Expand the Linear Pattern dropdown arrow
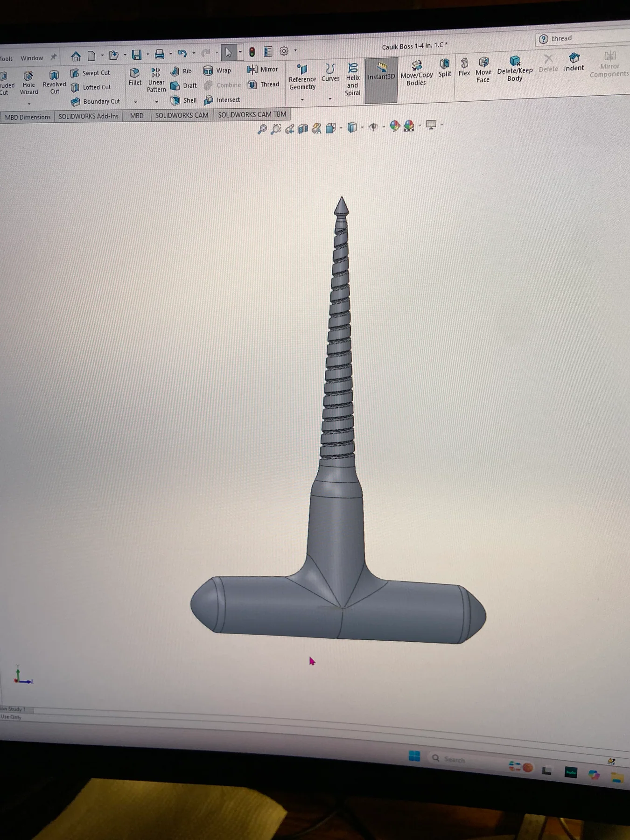Viewport: 630px width, 840px height. click(156, 102)
